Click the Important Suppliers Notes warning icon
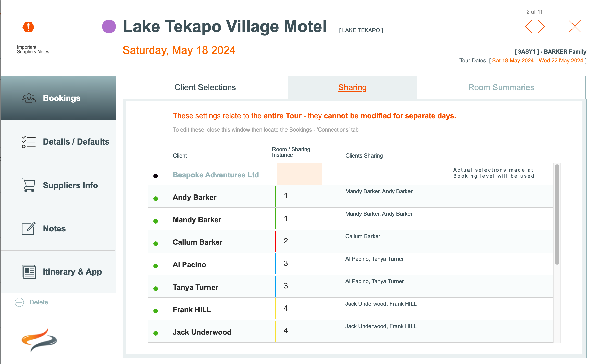 click(28, 27)
